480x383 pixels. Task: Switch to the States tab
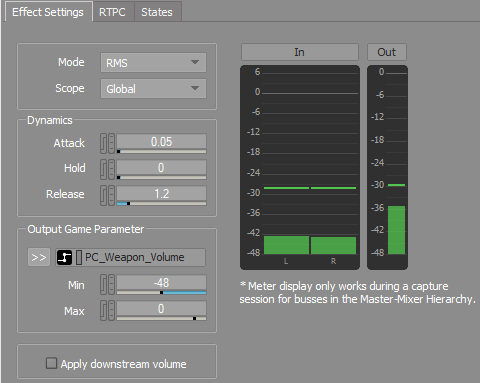point(157,12)
